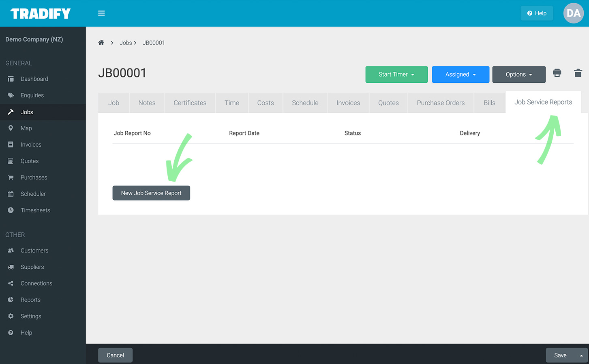Screen dimensions: 589x364
Task: Click the Save button
Action: [x=560, y=355]
